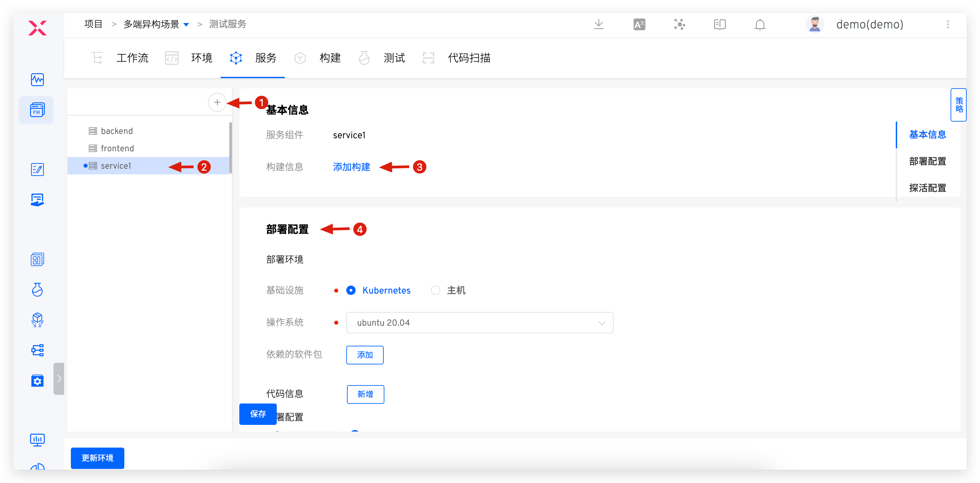
Task: Select the Kubernetes infrastructure radio button
Action: coord(351,290)
